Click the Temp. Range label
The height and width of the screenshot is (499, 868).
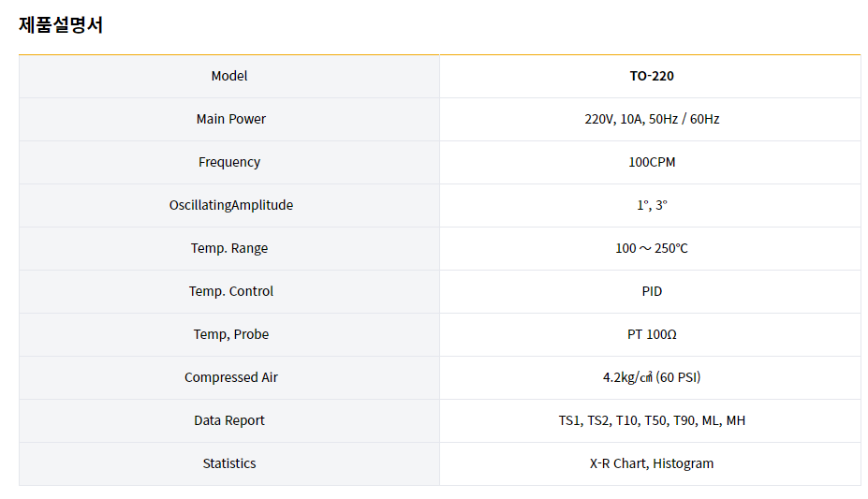coord(229,248)
